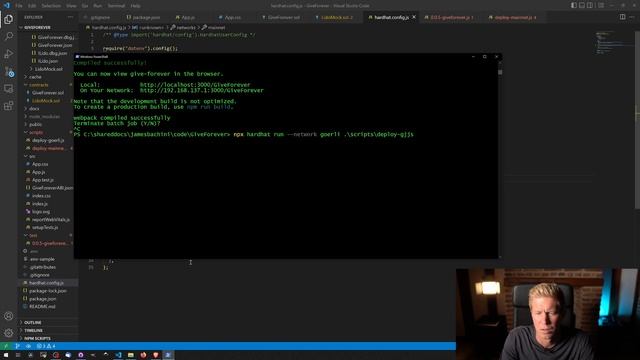Open the Help menu
The image size is (640, 360).
136,6
